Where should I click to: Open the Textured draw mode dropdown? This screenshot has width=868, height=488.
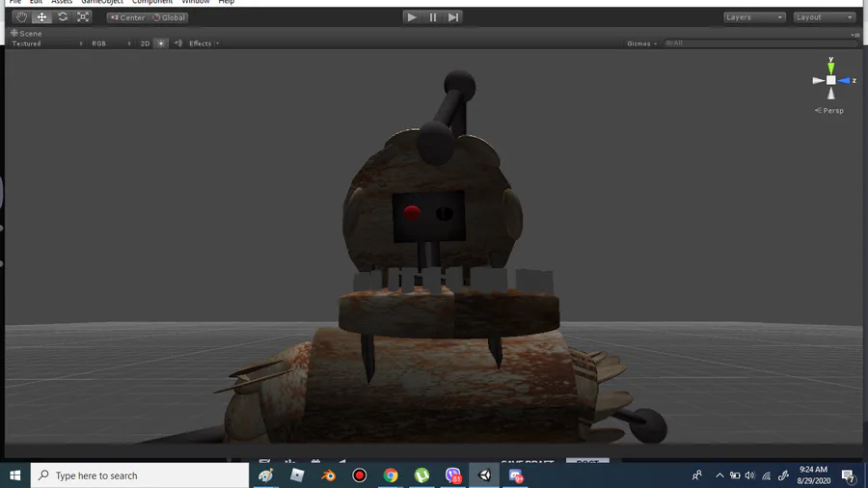click(x=47, y=43)
